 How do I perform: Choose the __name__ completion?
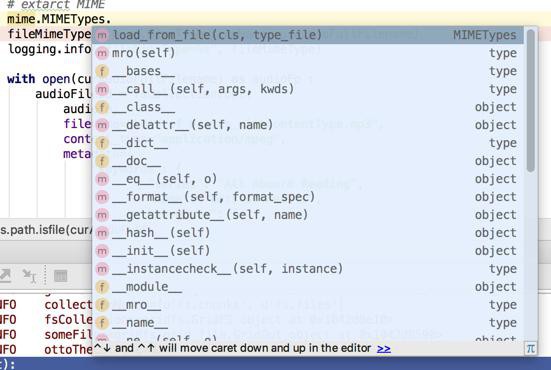click(307, 323)
